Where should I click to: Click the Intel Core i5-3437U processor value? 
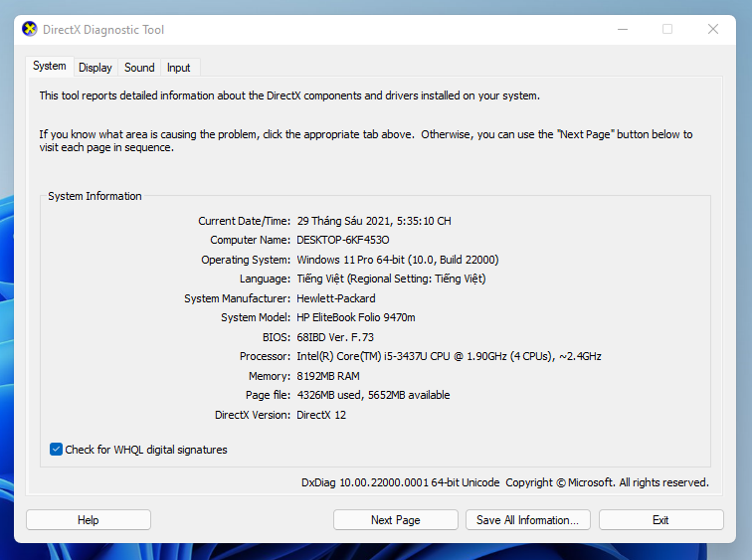pyautogui.click(x=449, y=356)
